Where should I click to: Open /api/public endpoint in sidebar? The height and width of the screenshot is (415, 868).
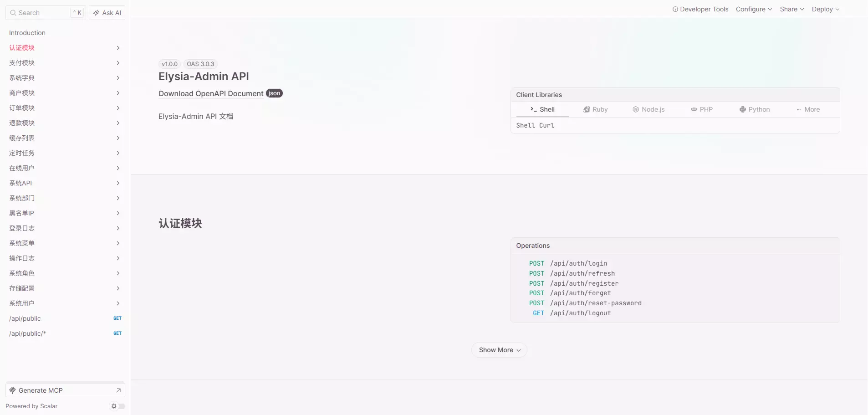[x=65, y=318]
